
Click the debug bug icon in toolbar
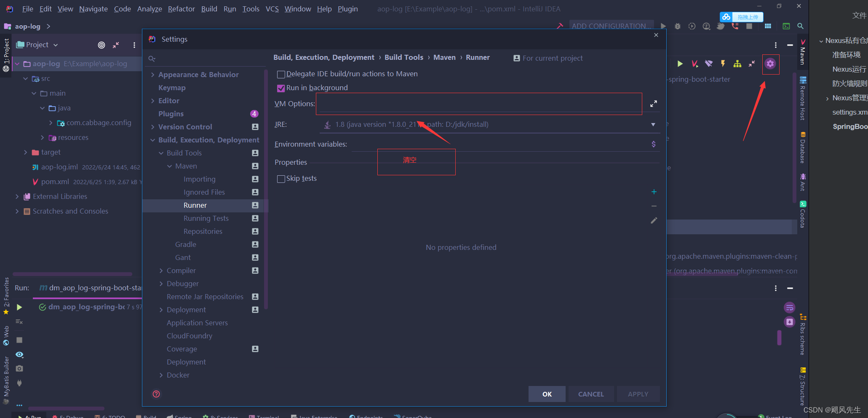point(678,26)
